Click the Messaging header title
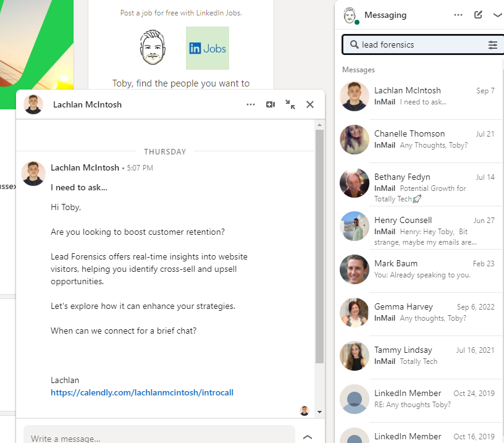504x443 pixels. coord(385,15)
